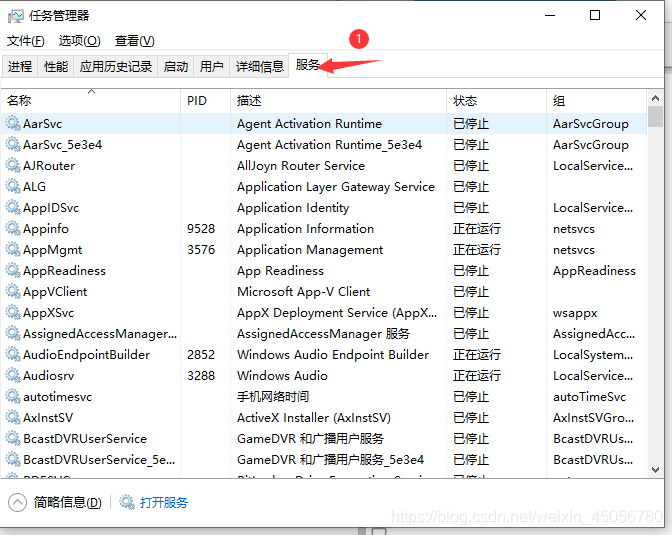
Task: Switch to the 启动 tab
Action: (x=176, y=66)
